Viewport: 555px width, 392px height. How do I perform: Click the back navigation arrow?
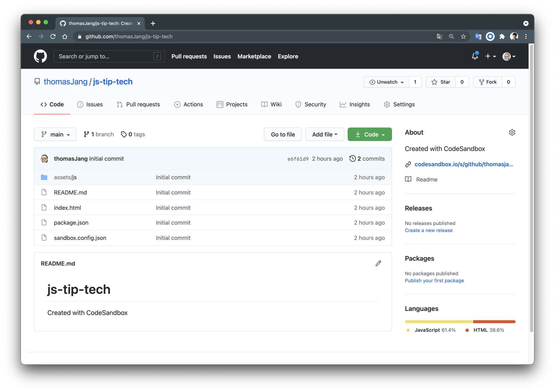(29, 36)
